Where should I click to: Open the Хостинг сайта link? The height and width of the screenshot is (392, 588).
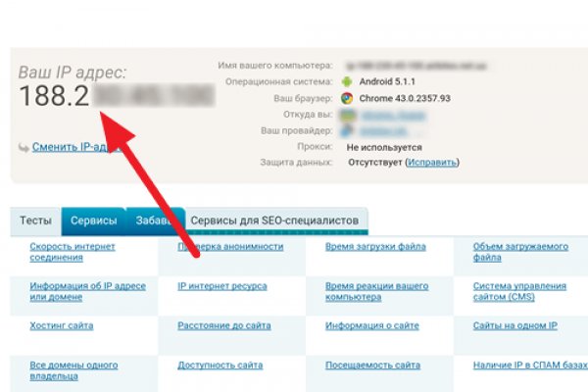tap(60, 325)
